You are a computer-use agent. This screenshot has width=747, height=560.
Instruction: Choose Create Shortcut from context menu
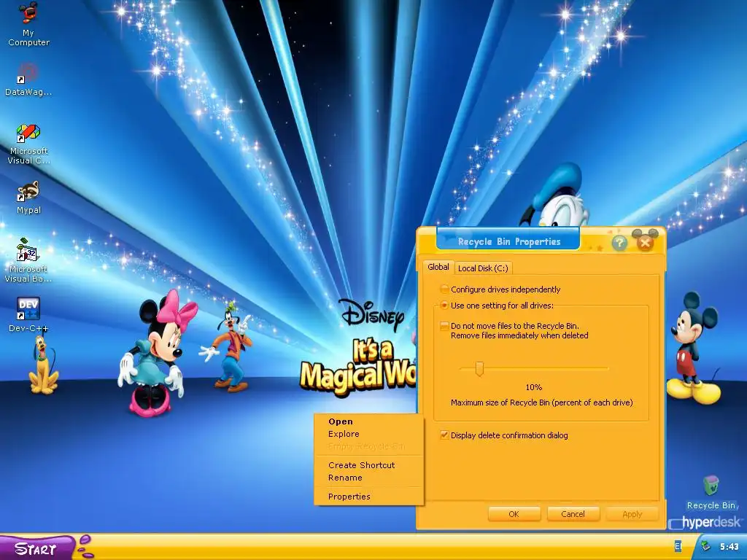tap(368, 465)
